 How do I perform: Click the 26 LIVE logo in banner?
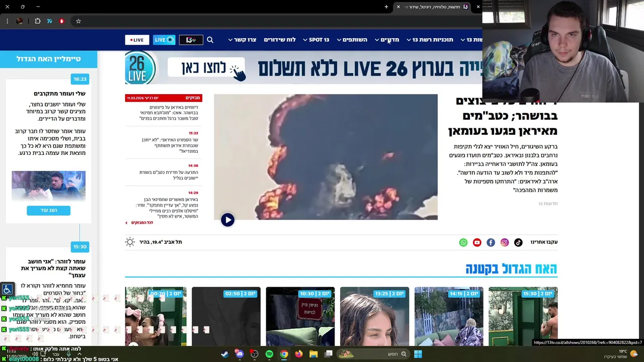[140, 68]
